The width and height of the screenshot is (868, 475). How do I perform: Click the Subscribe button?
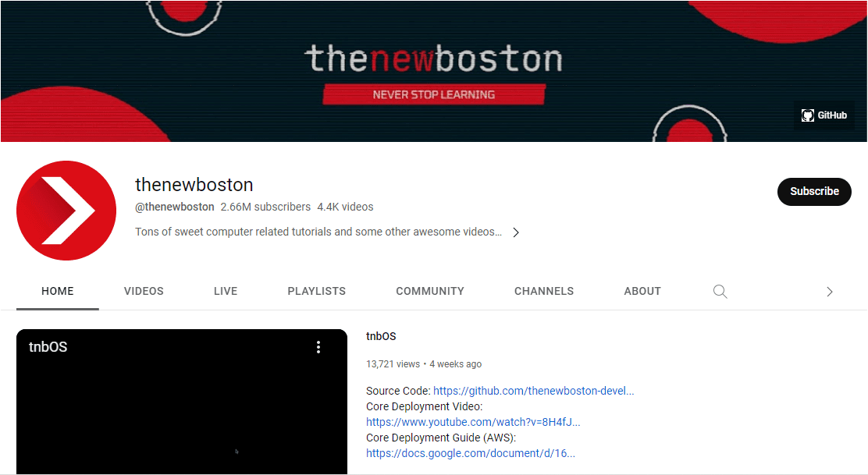[813, 191]
